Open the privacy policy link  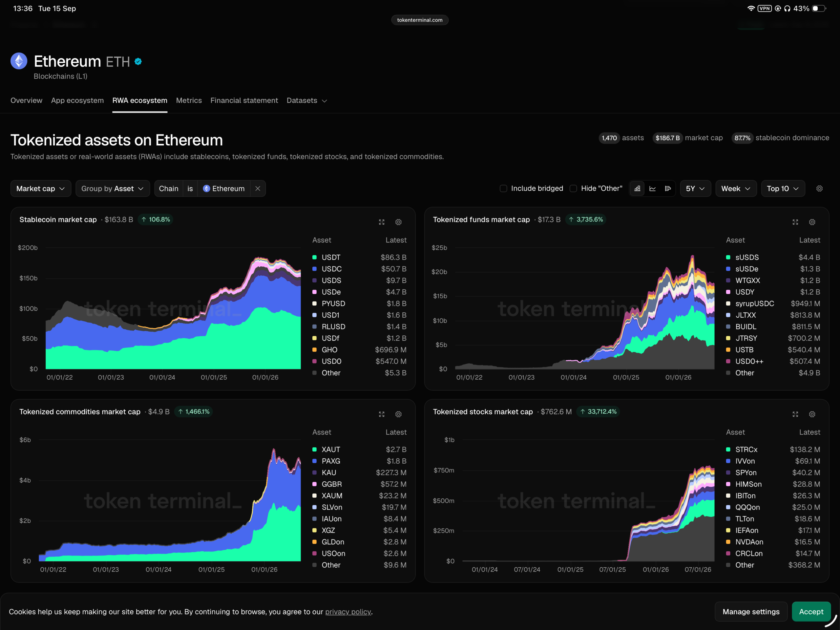(348, 612)
